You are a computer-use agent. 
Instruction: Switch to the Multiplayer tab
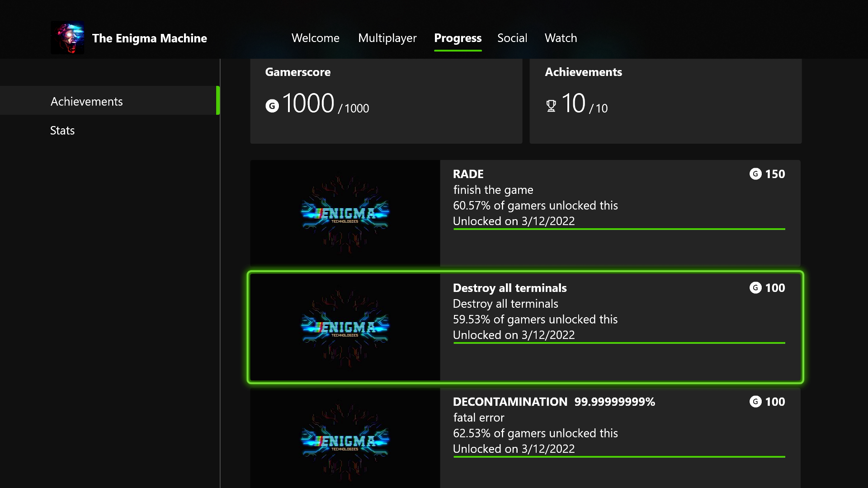pyautogui.click(x=387, y=38)
